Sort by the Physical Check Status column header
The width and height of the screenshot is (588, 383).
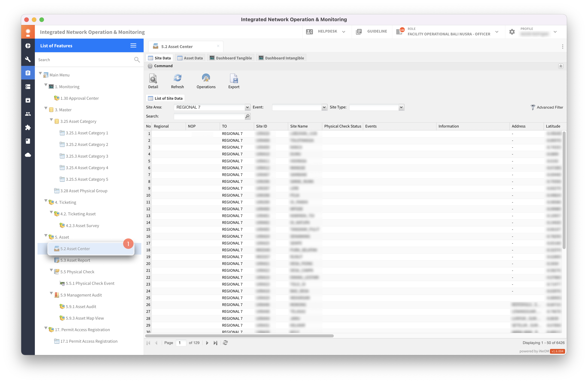pyautogui.click(x=342, y=126)
